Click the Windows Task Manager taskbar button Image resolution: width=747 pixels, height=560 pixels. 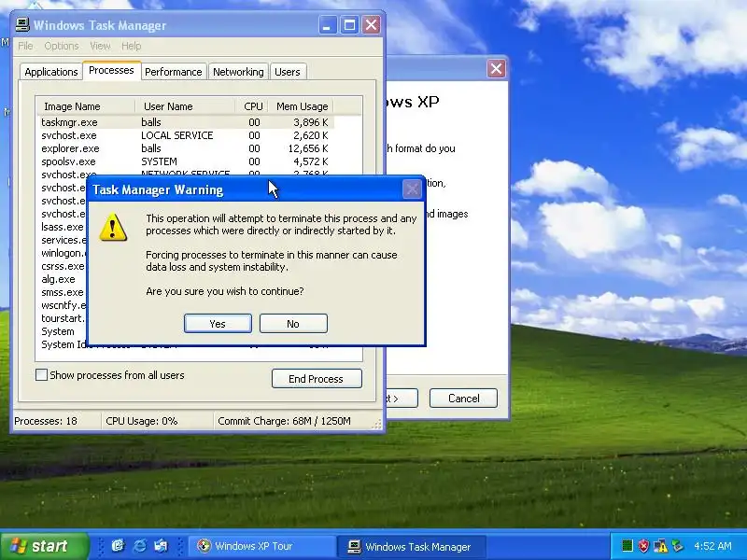click(x=412, y=546)
